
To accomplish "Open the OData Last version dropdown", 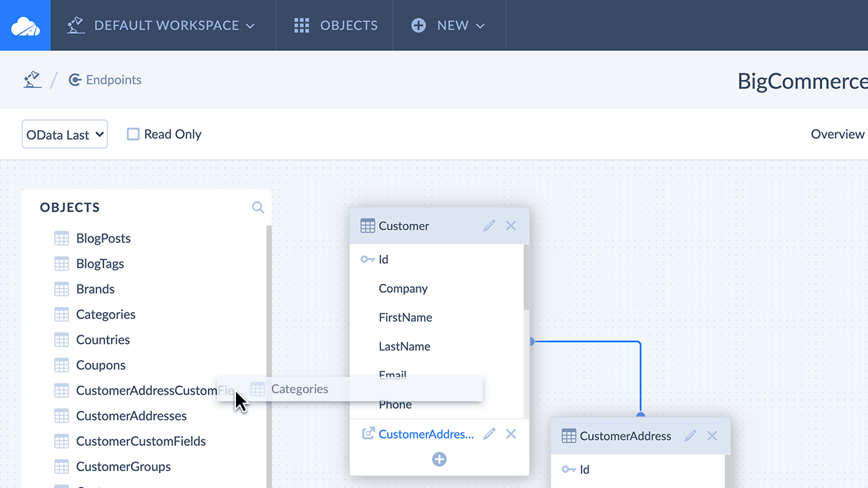I will pos(64,134).
